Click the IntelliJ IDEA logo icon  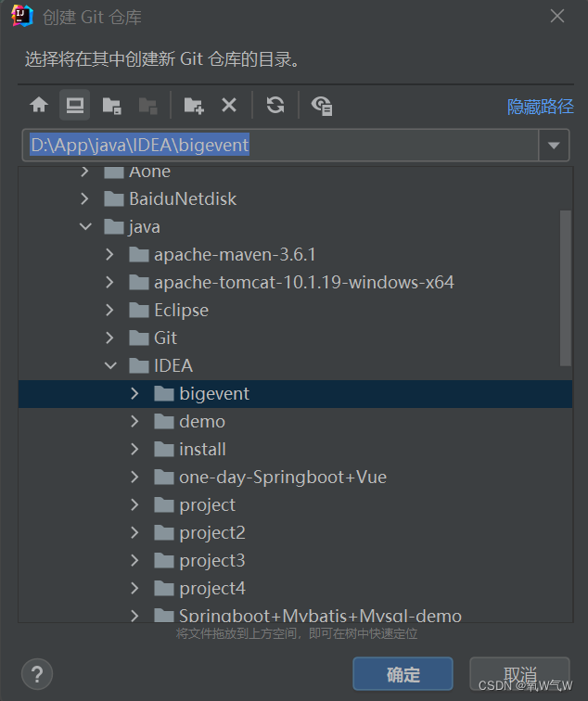[x=22, y=16]
